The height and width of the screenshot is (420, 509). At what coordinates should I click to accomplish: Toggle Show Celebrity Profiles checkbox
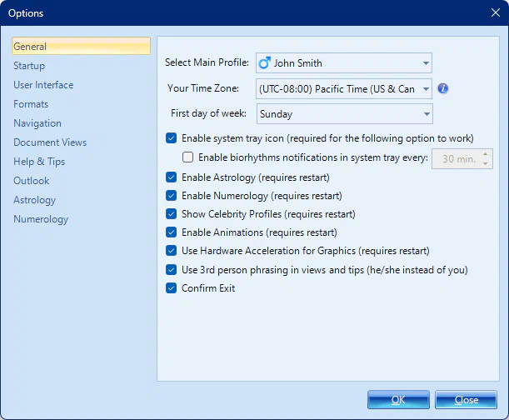click(x=172, y=214)
